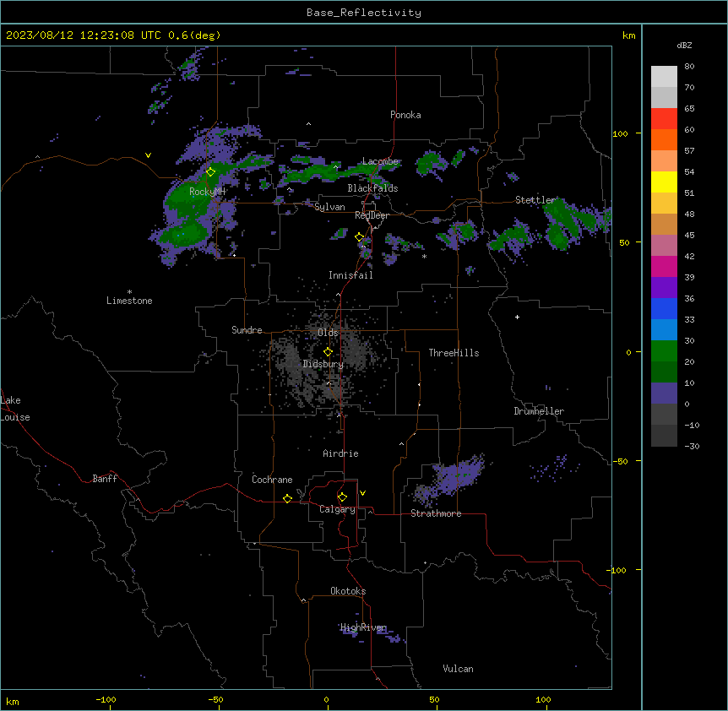Click the Okotoks label
This screenshot has width=728, height=711.
pos(348,591)
